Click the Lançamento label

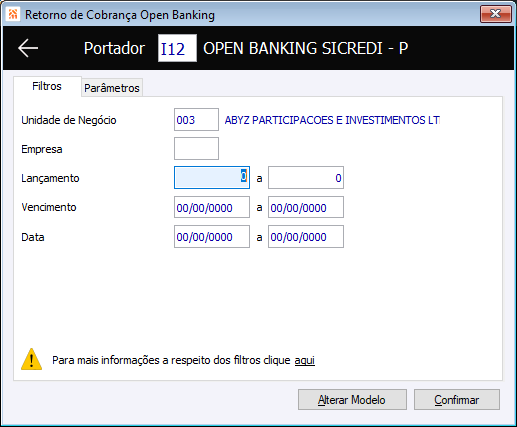click(x=50, y=178)
